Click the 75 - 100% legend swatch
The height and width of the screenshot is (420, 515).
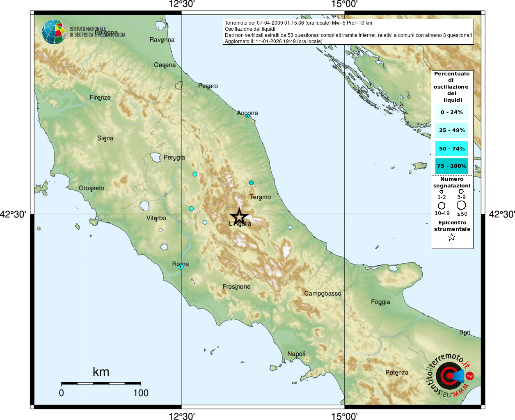point(452,166)
